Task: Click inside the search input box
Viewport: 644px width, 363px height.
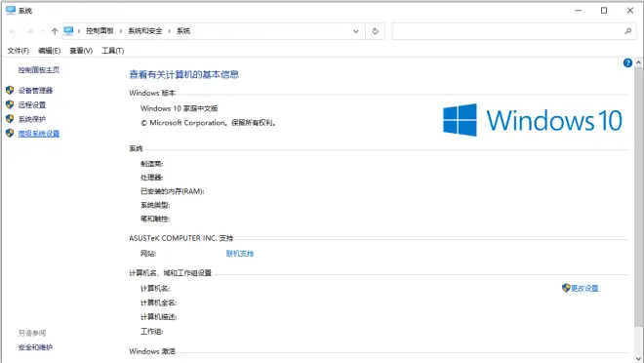Action: pyautogui.click(x=507, y=31)
